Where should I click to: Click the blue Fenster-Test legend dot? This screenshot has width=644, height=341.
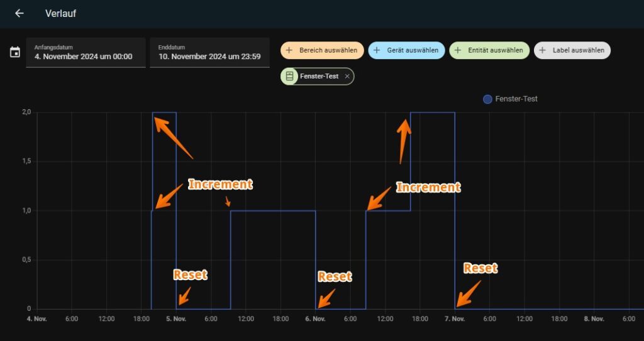click(x=487, y=99)
